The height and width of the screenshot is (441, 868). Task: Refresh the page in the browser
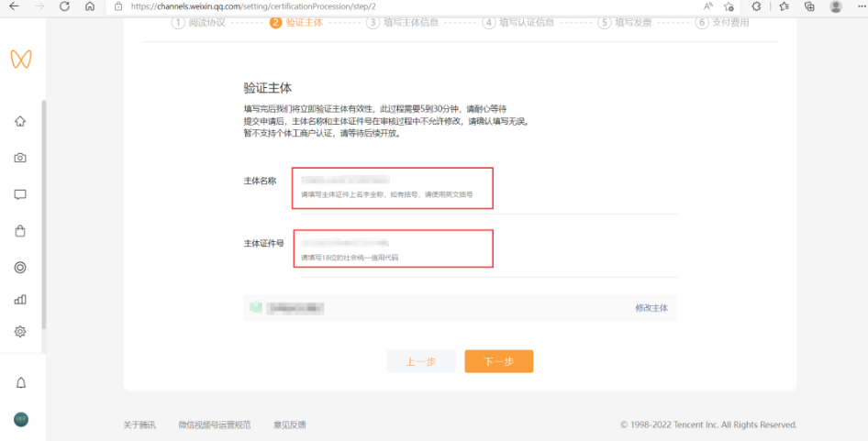point(64,6)
